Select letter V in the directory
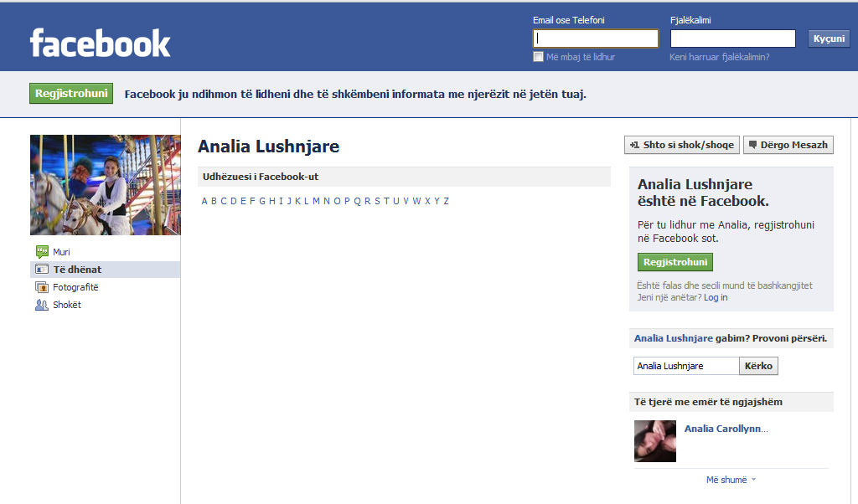 pyautogui.click(x=406, y=201)
